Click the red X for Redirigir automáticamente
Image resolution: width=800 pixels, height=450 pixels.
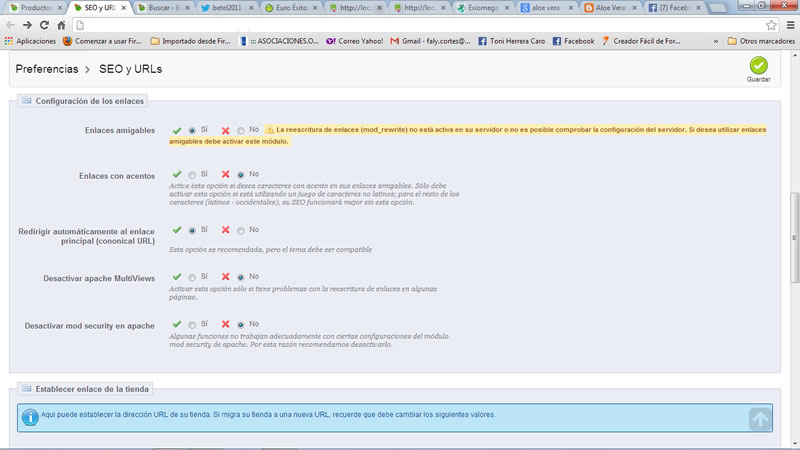[x=225, y=230]
